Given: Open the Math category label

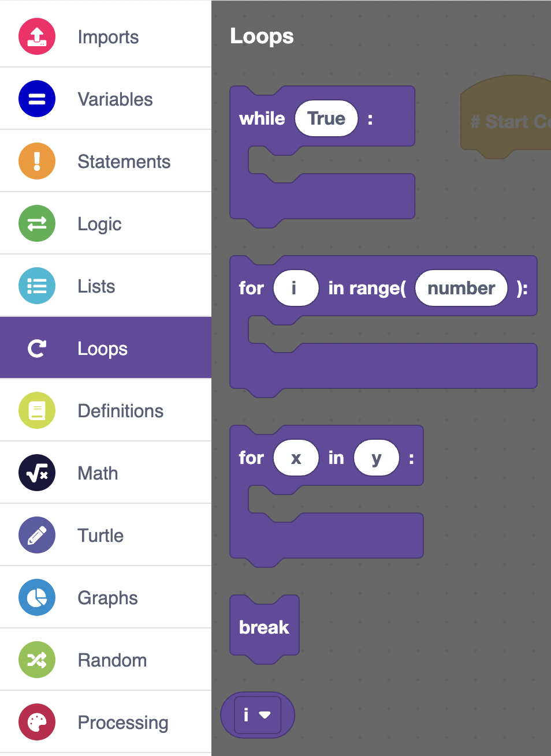Looking at the screenshot, I should click(98, 473).
